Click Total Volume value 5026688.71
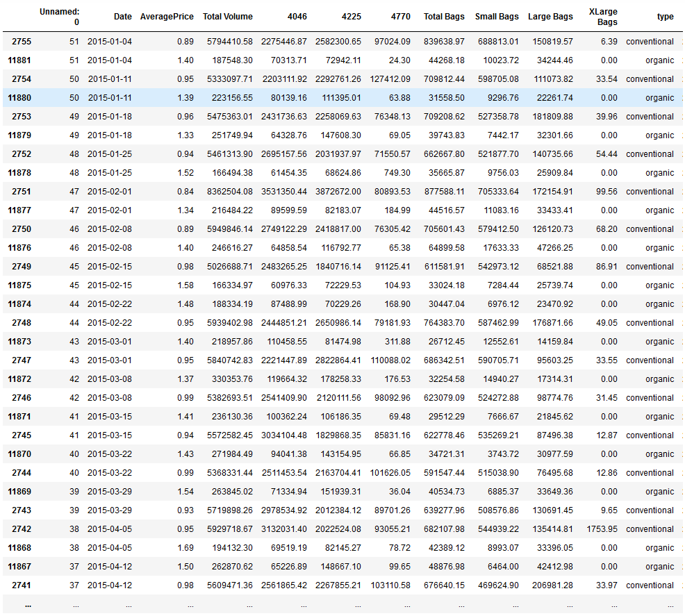 pyautogui.click(x=230, y=267)
